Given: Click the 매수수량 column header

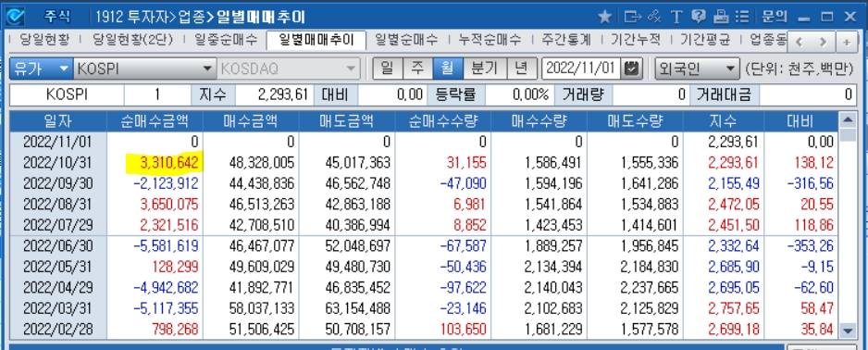Looking at the screenshot, I should point(539,121).
